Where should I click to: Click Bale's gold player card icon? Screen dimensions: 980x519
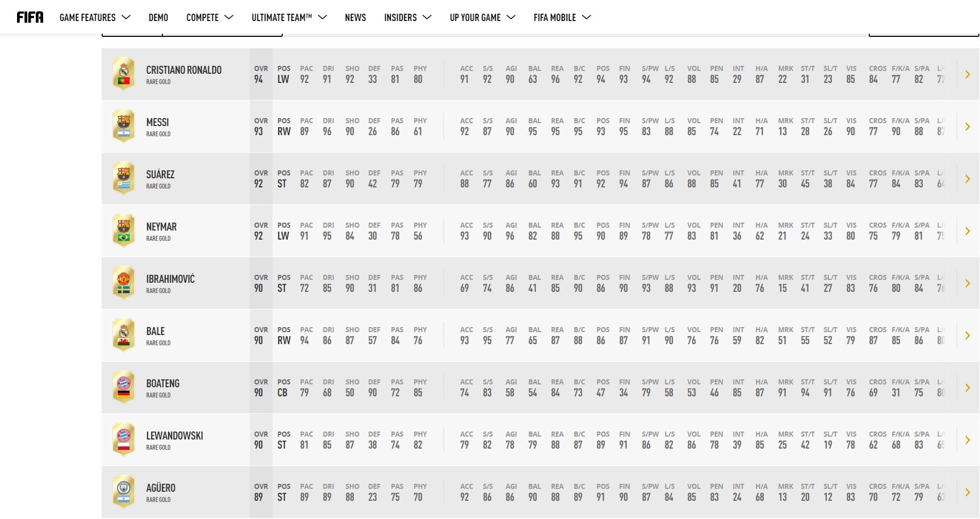(x=124, y=335)
